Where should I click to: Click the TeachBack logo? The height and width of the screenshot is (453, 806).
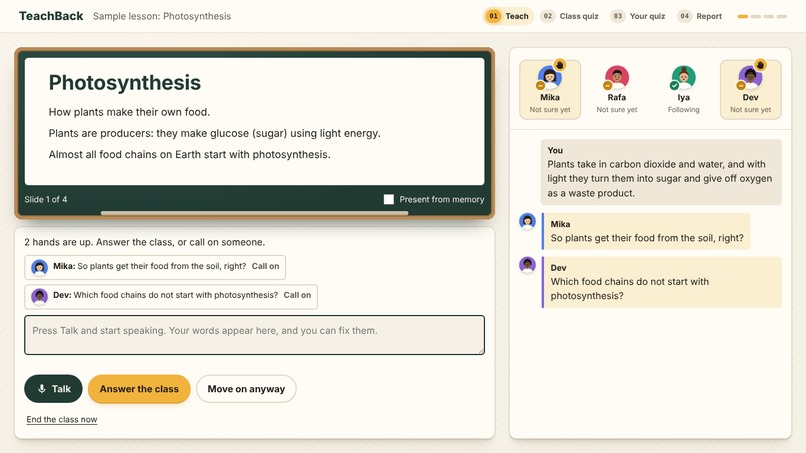pos(51,16)
